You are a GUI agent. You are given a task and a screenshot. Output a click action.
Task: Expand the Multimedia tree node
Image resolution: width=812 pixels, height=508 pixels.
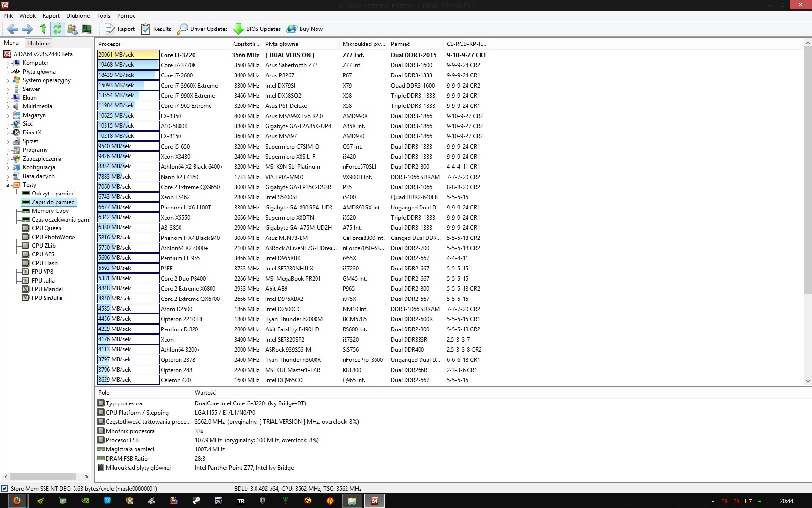[8, 106]
